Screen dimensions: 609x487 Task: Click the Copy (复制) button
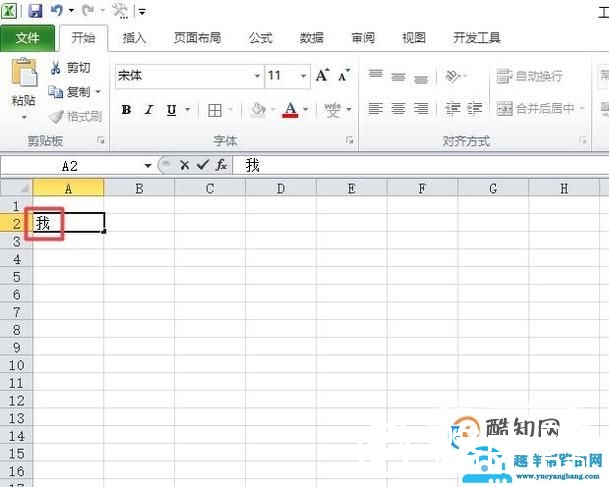[x=70, y=92]
